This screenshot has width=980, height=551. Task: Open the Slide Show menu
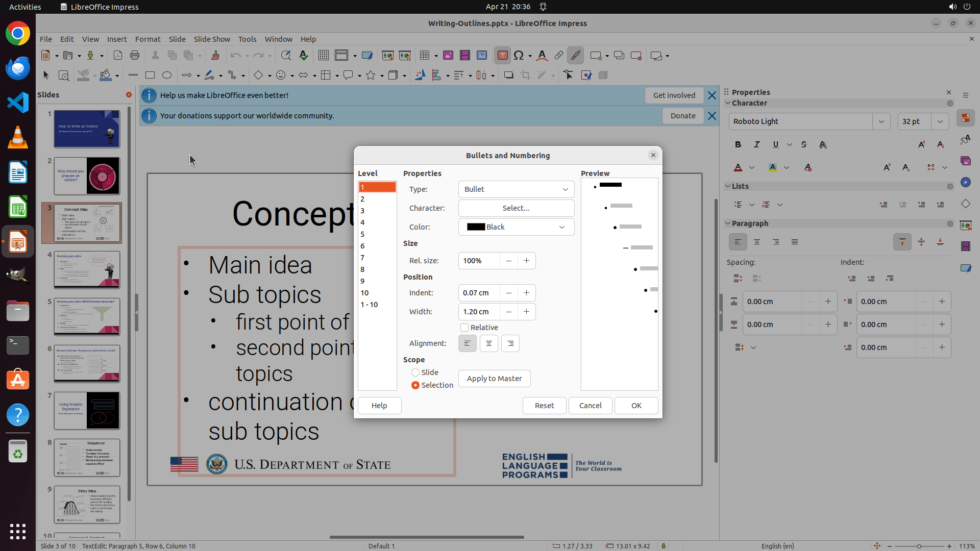(211, 39)
